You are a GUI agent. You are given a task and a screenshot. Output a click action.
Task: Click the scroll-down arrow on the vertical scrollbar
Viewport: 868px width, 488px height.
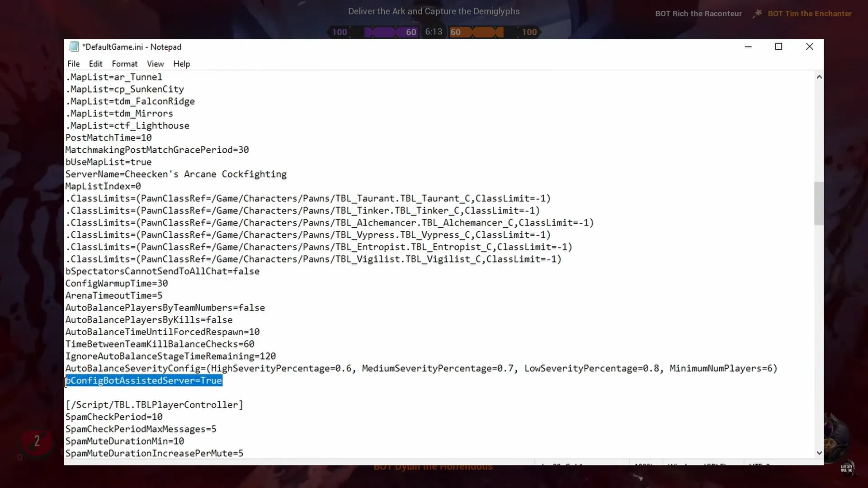click(x=819, y=452)
